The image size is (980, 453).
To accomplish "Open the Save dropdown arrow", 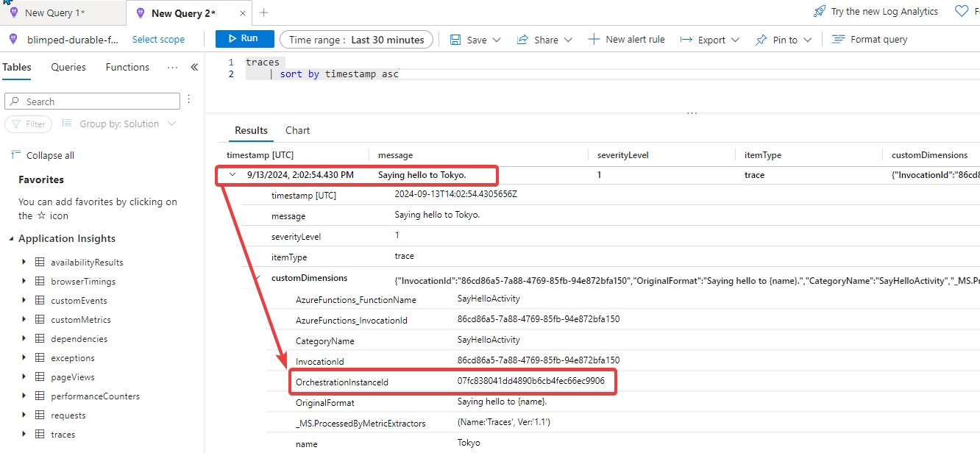I will coord(497,40).
